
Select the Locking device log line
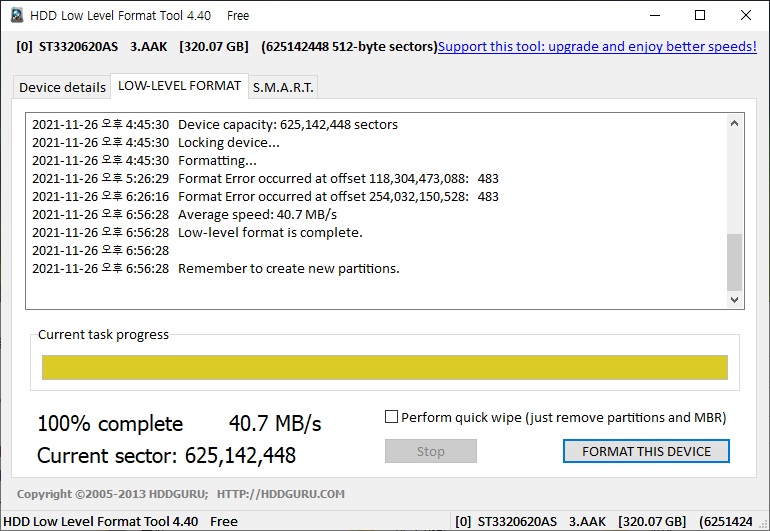[x=156, y=143]
